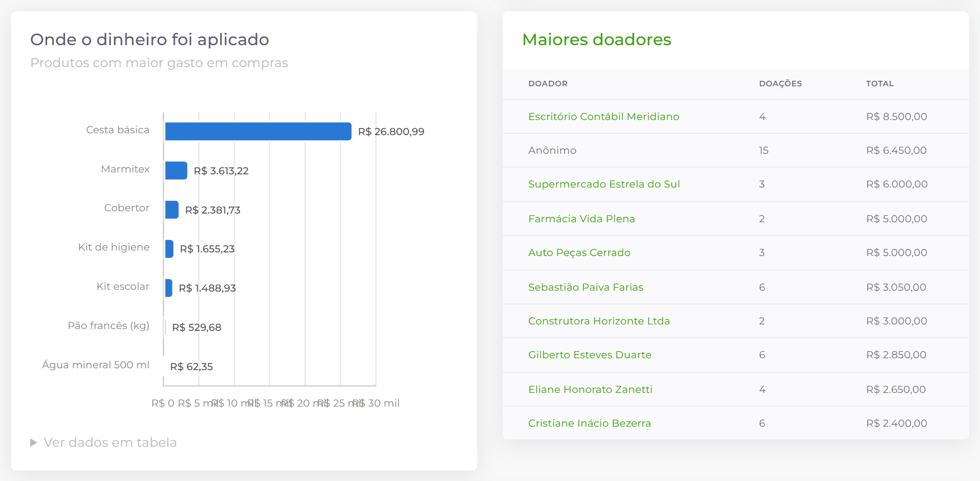Viewport: 980px width, 481px height.
Task: Click the total R$ 2.400,00
Action: 897,423
